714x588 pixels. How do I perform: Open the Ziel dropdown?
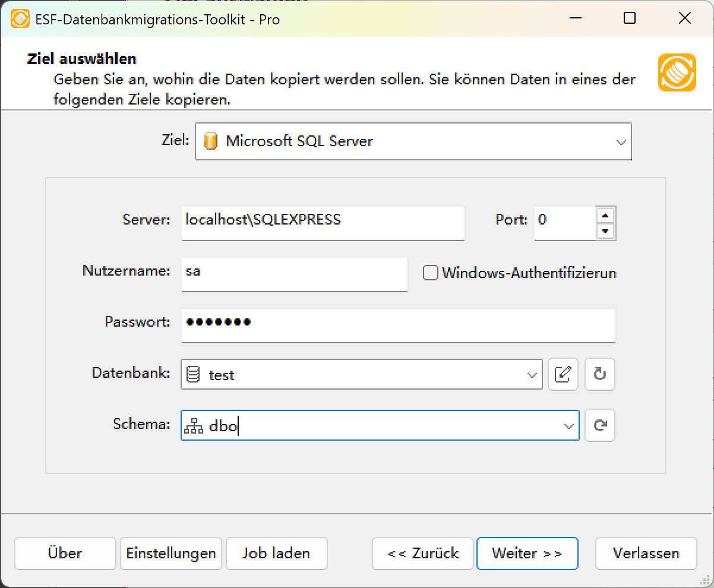621,142
